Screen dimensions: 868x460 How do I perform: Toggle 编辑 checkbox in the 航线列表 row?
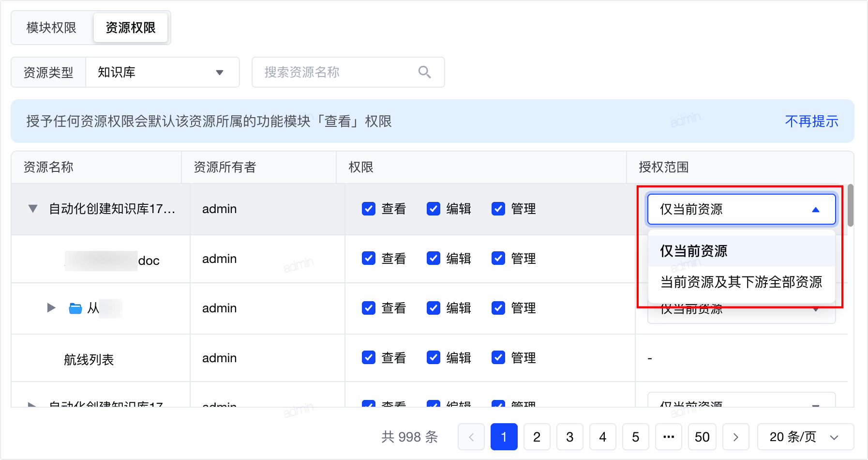434,358
